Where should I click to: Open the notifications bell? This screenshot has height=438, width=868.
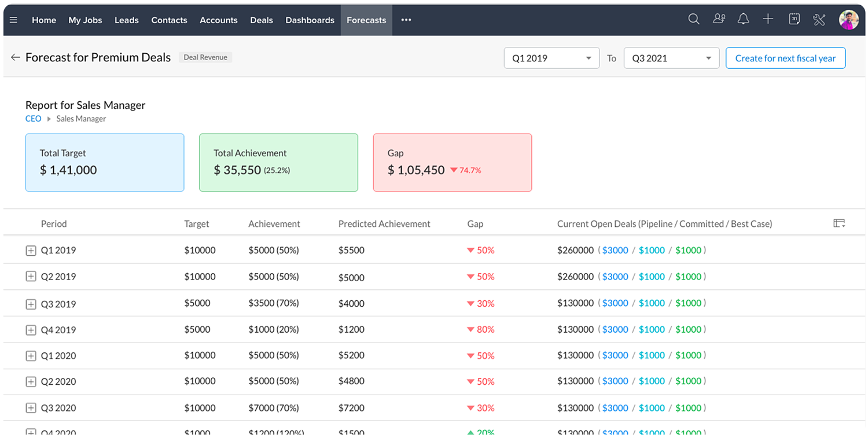tap(744, 19)
